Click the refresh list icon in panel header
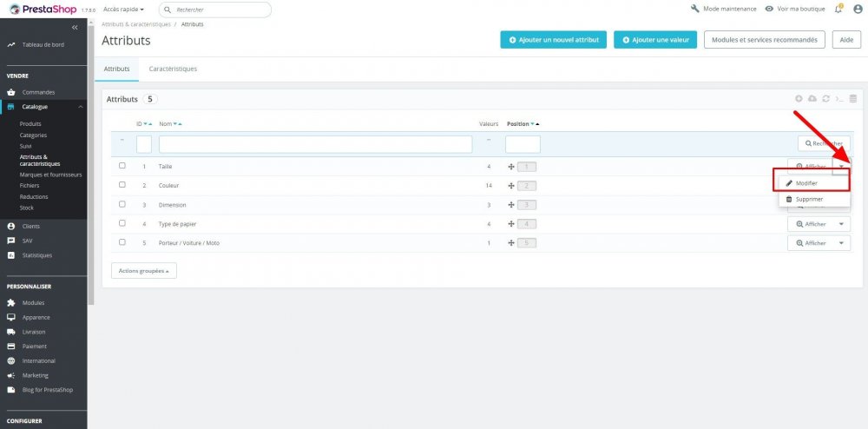 826,98
